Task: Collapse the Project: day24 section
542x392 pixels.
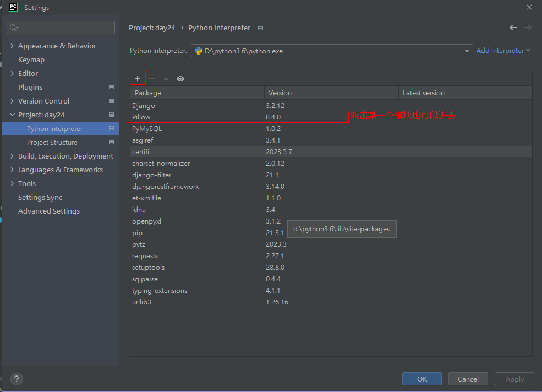Action: 13,115
